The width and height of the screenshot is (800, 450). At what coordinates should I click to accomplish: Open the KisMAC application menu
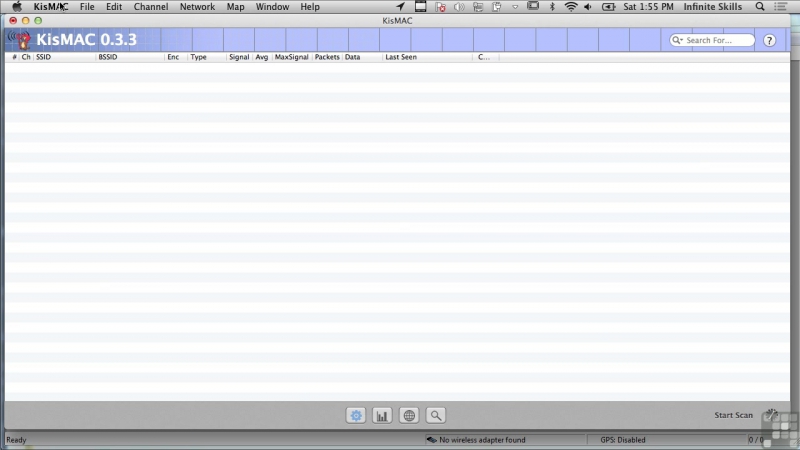pyautogui.click(x=51, y=7)
